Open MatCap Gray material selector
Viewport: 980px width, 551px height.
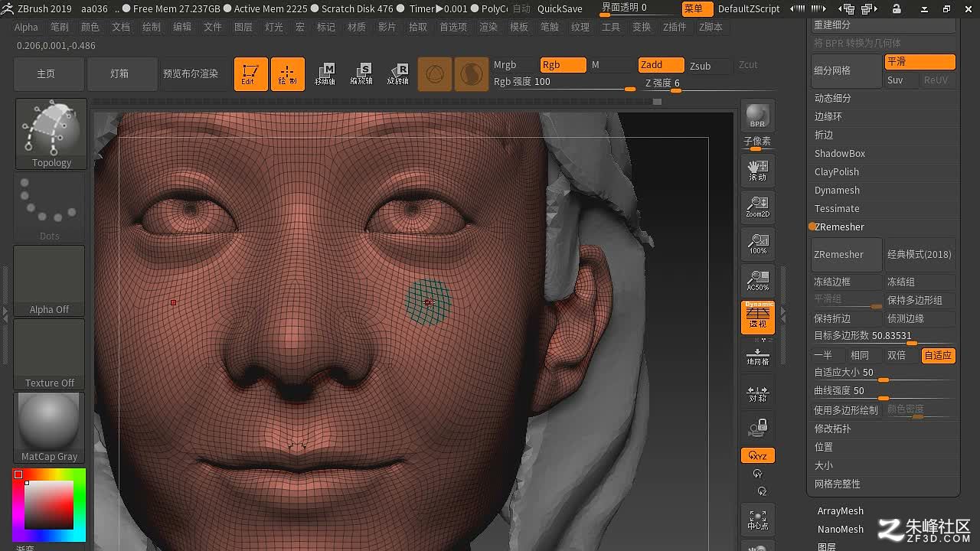(50, 427)
